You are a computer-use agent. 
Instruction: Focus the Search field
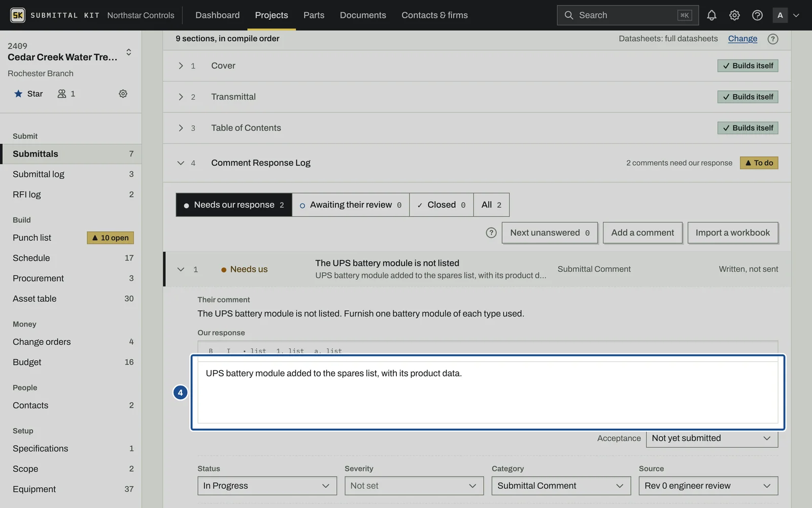click(628, 15)
